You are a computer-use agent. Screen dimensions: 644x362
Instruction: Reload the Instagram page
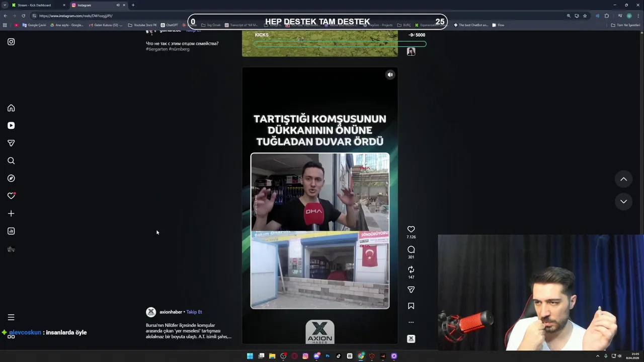(23, 16)
